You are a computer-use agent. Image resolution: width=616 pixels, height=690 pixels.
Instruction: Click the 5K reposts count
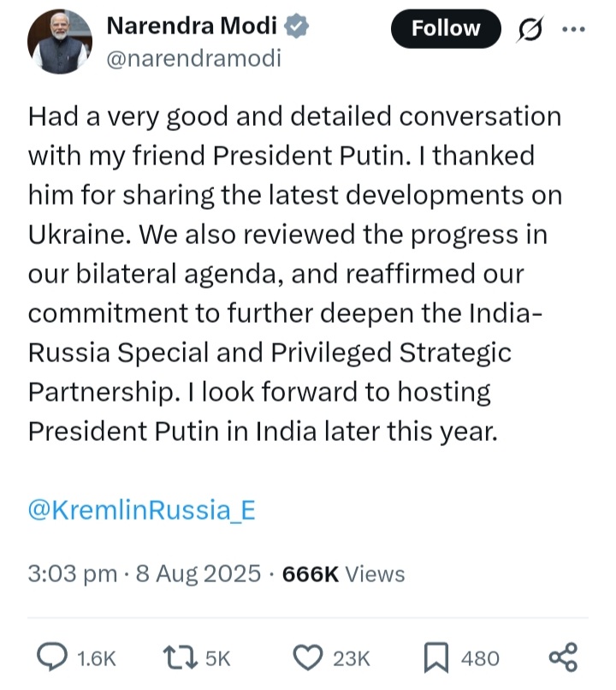click(x=218, y=659)
